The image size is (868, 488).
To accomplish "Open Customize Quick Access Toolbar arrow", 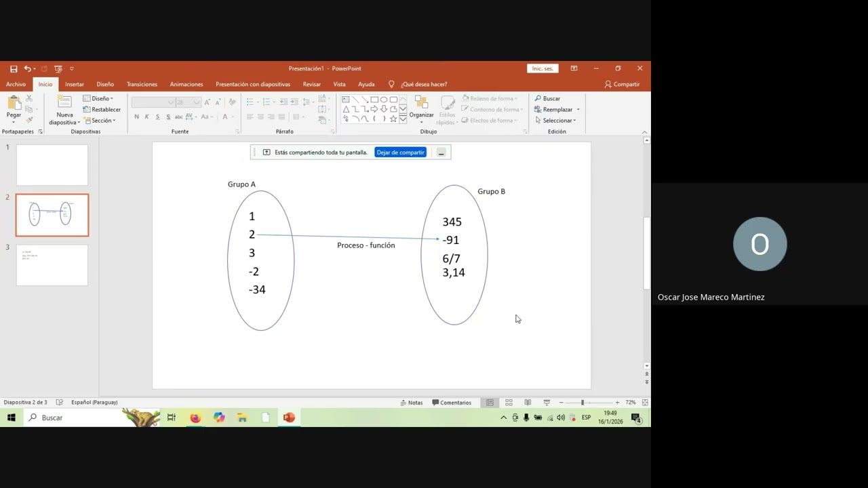I will [72, 68].
